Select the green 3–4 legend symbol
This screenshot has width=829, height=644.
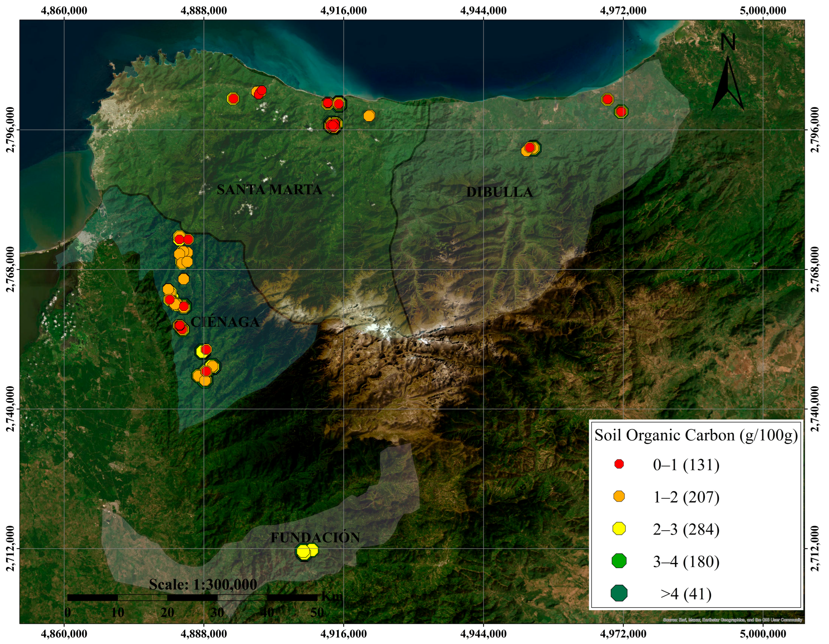click(619, 561)
